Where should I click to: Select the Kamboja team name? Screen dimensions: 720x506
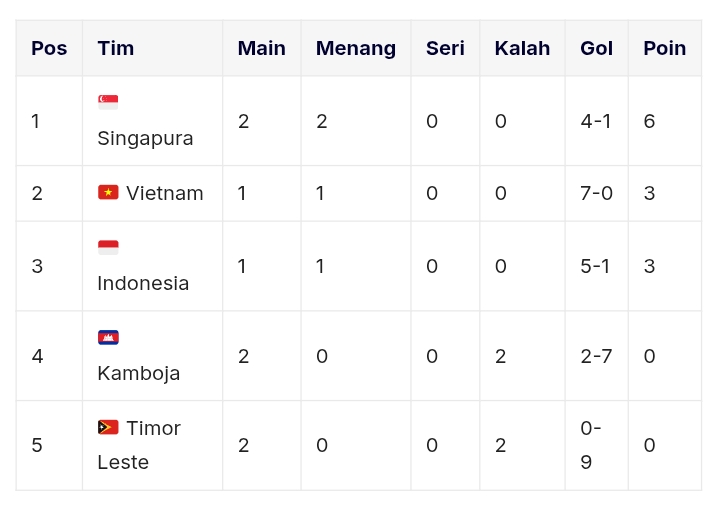139,373
